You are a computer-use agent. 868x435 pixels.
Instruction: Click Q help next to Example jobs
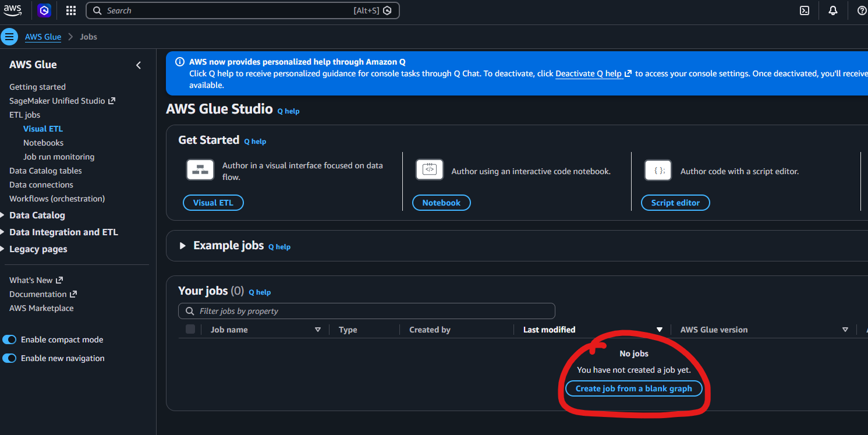click(x=279, y=247)
